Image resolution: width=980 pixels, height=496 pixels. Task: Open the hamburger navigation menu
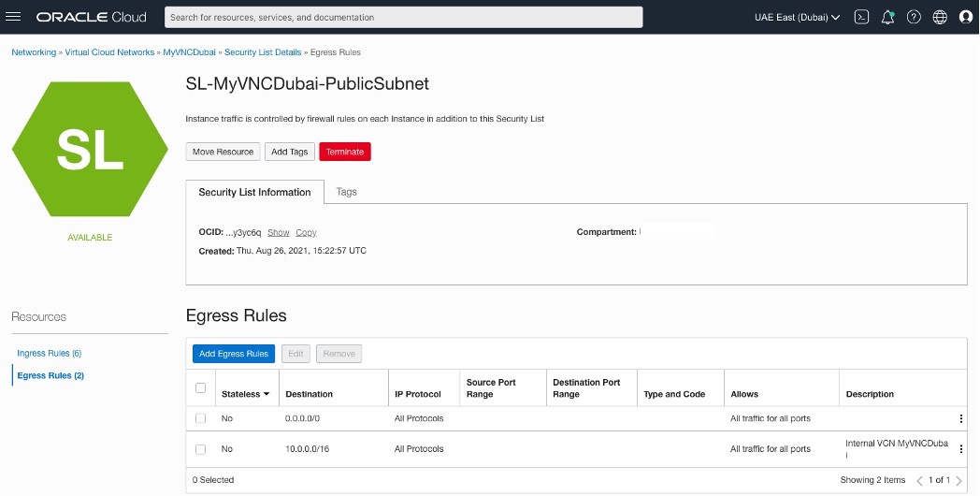(x=12, y=17)
